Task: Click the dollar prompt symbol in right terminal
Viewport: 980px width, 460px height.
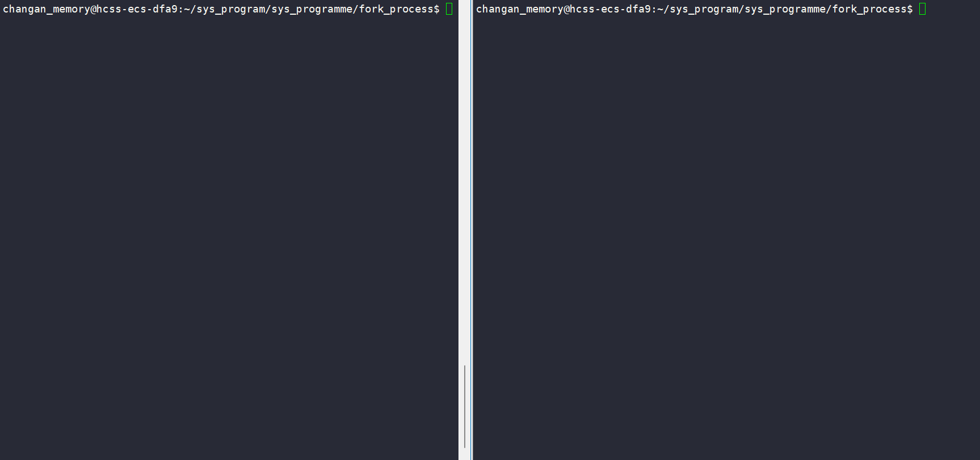Action: tap(910, 9)
